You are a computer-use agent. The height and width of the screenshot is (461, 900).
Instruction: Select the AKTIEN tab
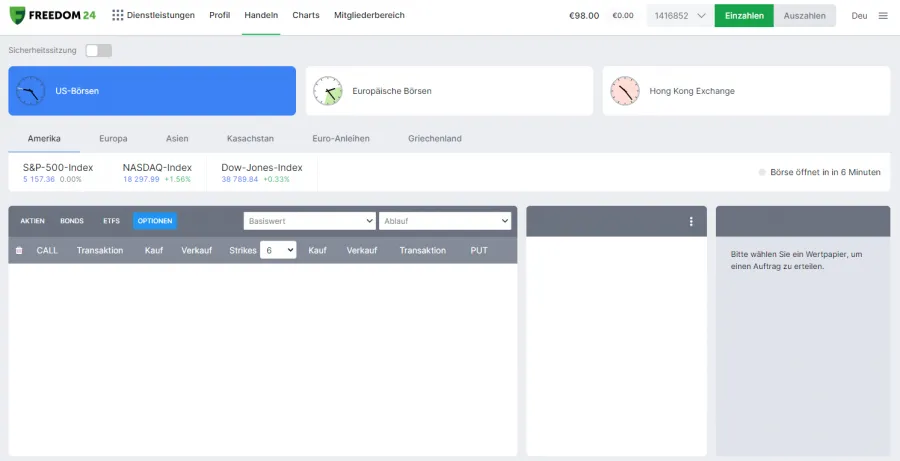32,221
